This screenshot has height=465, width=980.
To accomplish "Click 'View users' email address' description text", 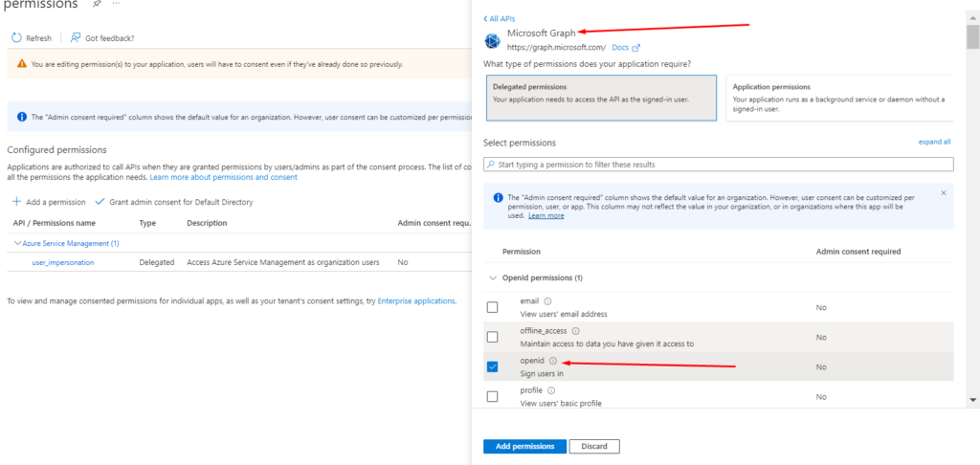I will click(x=564, y=314).
